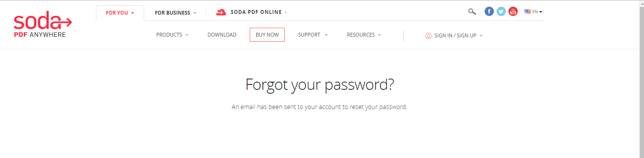
Task: Click the search magnifier icon
Action: [472, 12]
